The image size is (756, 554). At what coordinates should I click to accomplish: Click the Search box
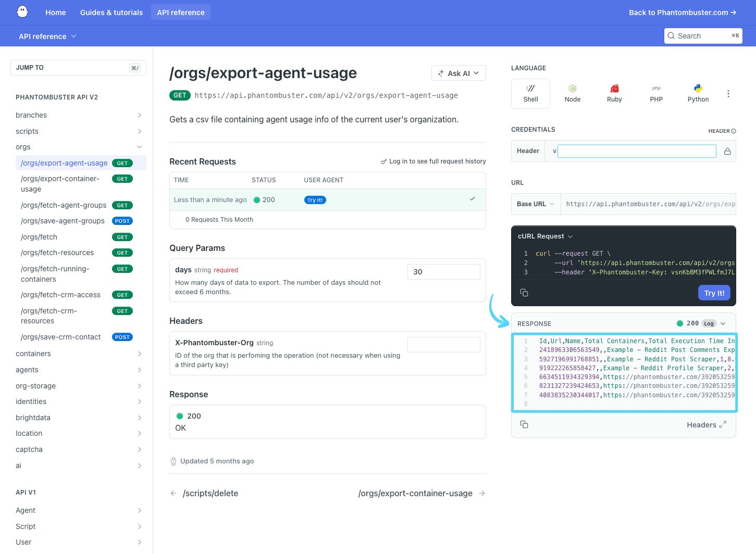[703, 36]
